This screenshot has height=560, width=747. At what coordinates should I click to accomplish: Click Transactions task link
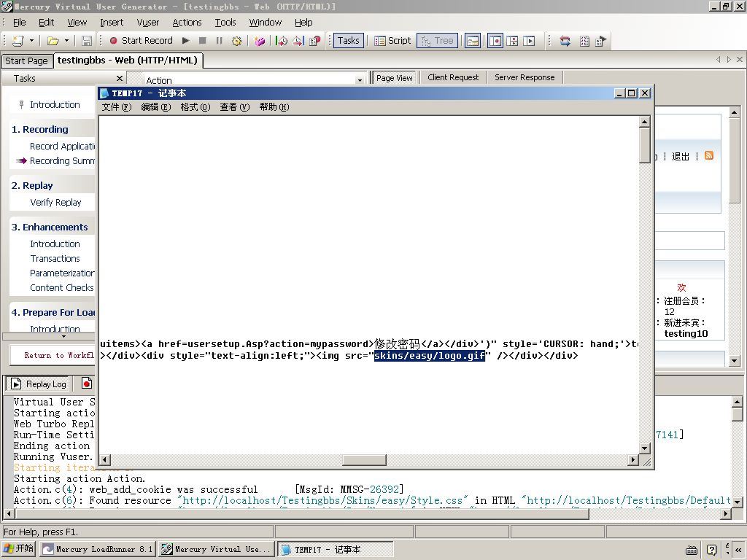pyautogui.click(x=55, y=259)
